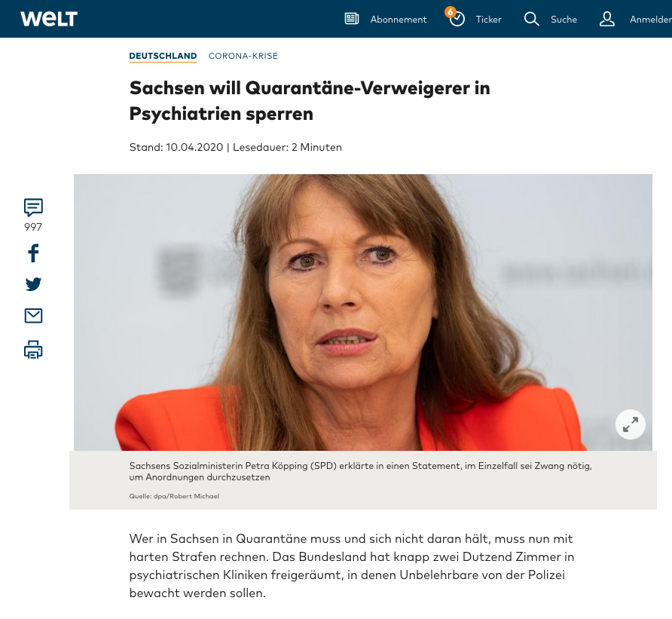Expand the photo to fullscreen
The height and width of the screenshot is (619, 672).
pyautogui.click(x=630, y=424)
